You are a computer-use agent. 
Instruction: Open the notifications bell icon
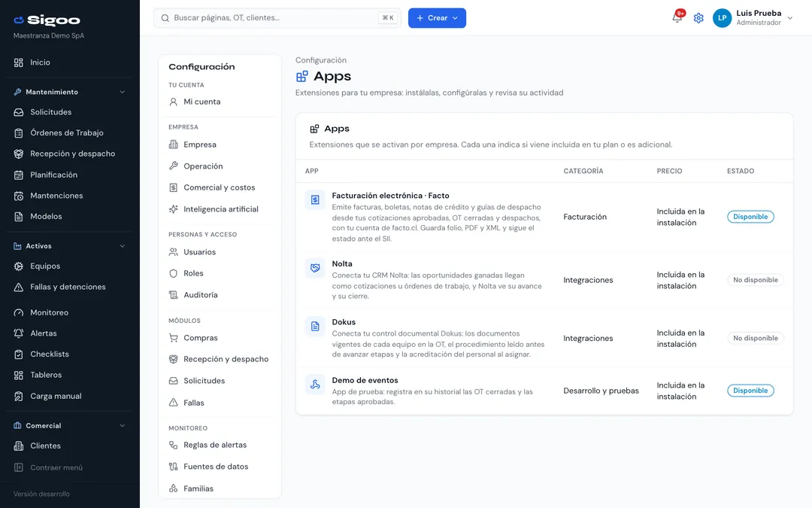point(677,17)
